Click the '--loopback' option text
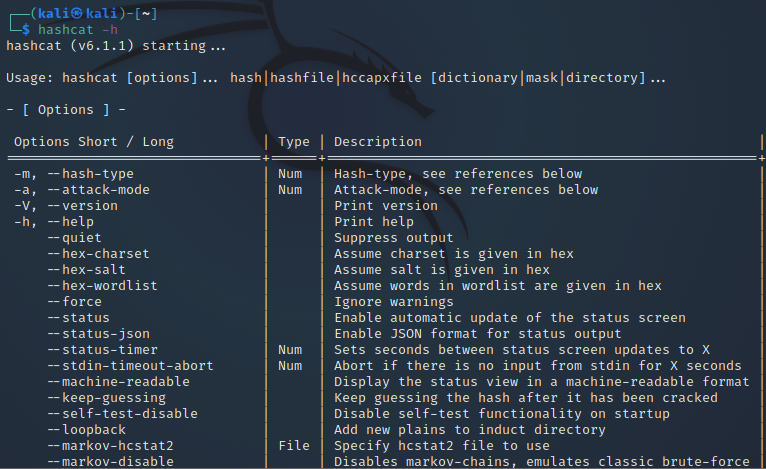 (x=86, y=430)
